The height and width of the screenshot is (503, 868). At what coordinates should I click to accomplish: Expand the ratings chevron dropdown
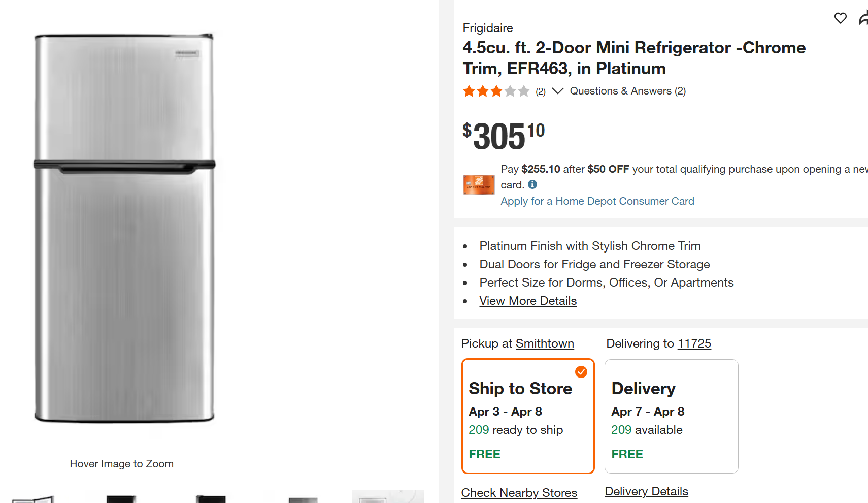(x=557, y=91)
